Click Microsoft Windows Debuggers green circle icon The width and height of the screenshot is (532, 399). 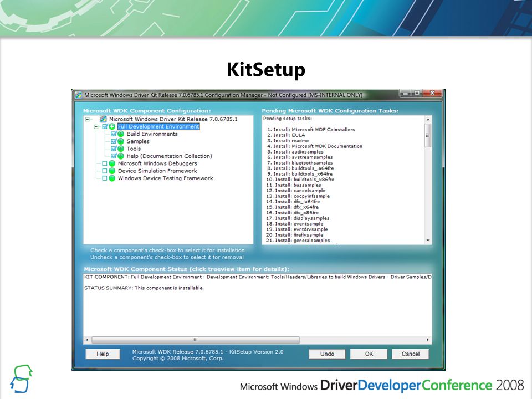(x=112, y=163)
